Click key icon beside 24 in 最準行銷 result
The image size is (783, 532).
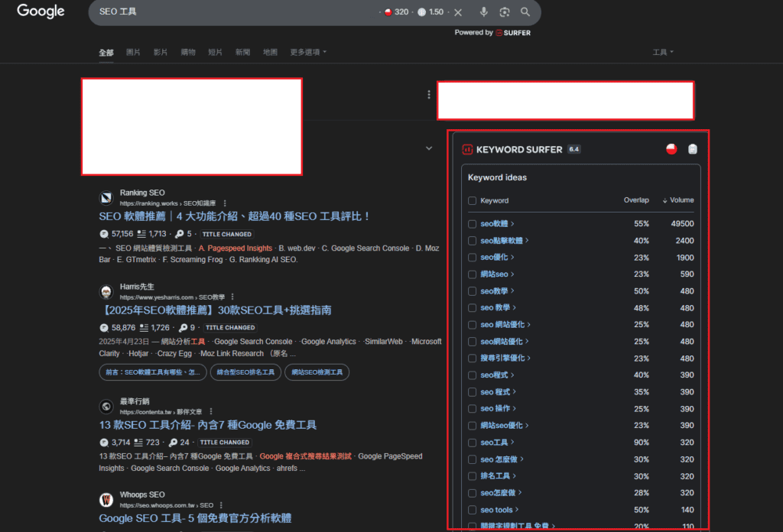tap(173, 443)
